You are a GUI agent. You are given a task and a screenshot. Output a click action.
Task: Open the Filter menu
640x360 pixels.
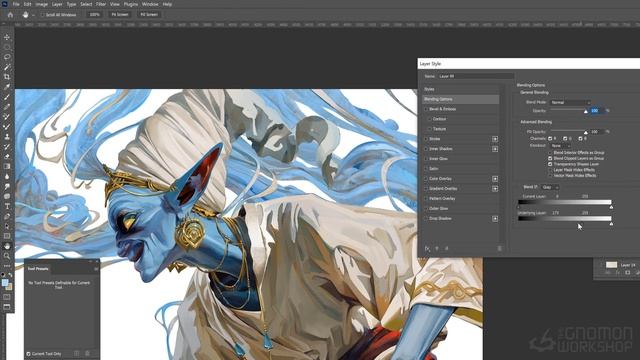coord(101,4)
